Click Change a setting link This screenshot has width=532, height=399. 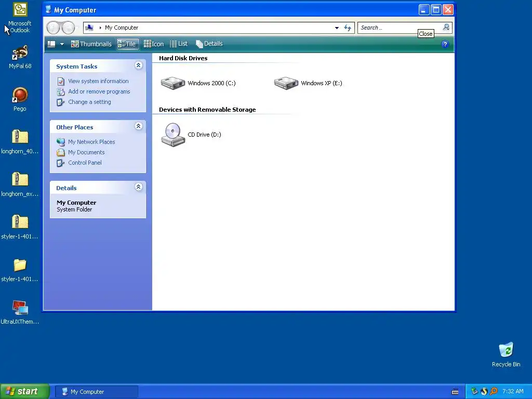click(89, 102)
